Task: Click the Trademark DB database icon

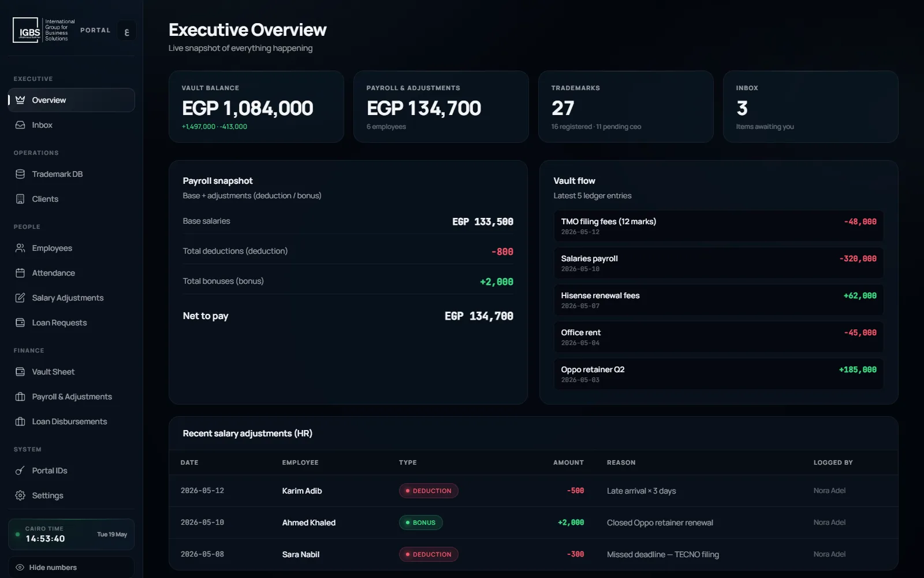Action: (20, 174)
